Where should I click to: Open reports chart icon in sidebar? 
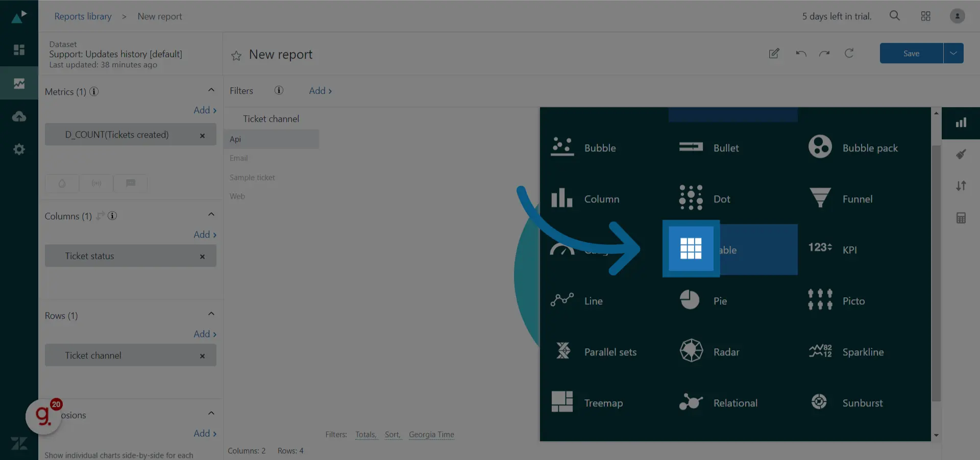pyautogui.click(x=19, y=83)
